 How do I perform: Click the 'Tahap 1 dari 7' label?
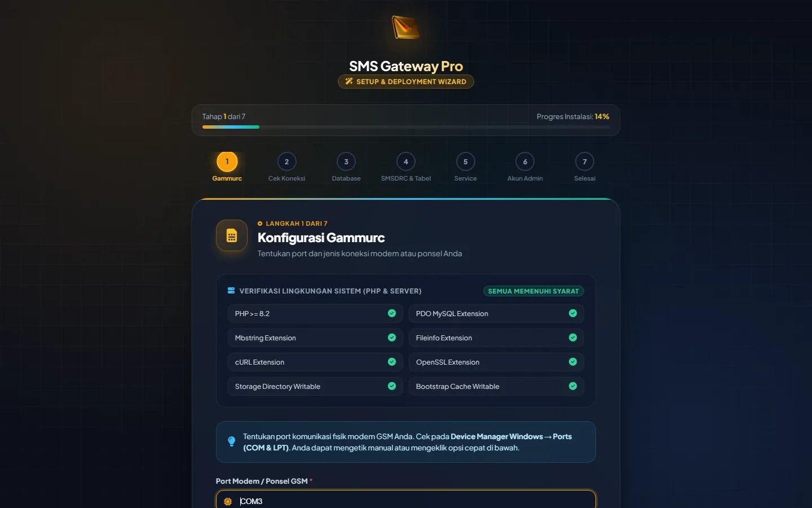tap(224, 116)
